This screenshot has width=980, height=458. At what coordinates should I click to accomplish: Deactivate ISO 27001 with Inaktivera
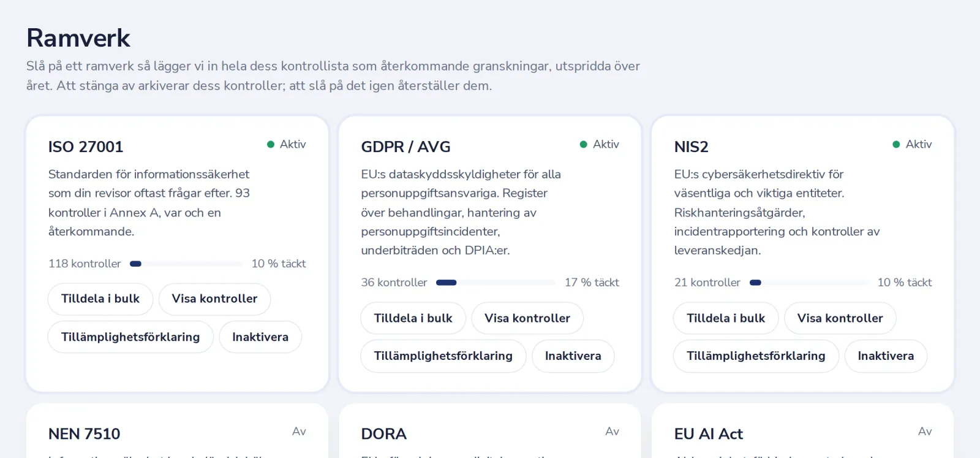pos(260,337)
